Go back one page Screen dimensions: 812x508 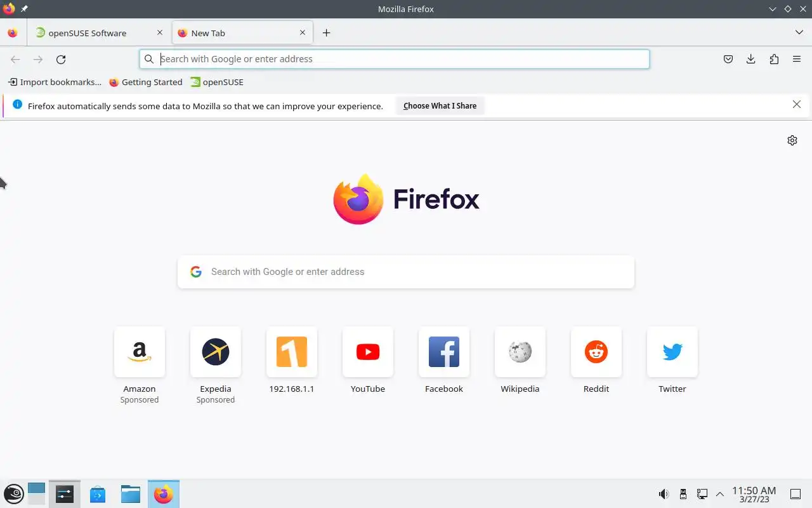pyautogui.click(x=15, y=59)
